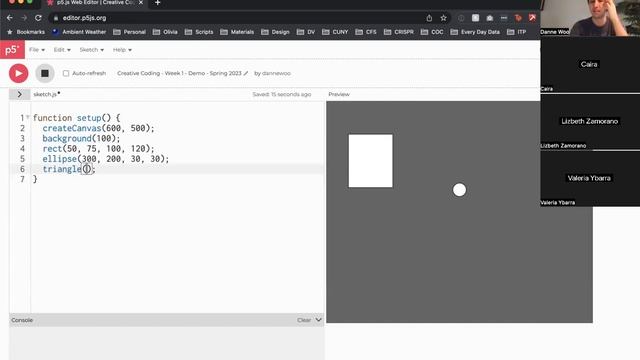Click the ellipse(300, 200, 30, 30) line
This screenshot has height=360, width=640.
click(105, 159)
